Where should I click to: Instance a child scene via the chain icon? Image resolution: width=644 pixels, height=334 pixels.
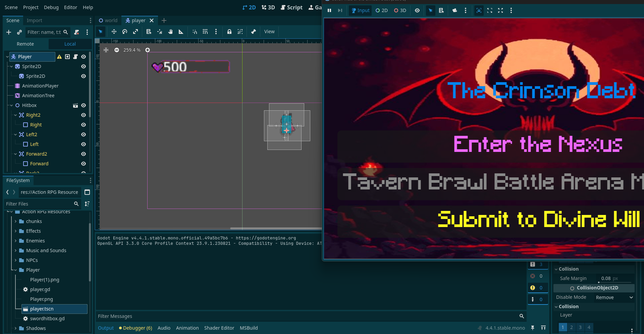[x=19, y=32]
